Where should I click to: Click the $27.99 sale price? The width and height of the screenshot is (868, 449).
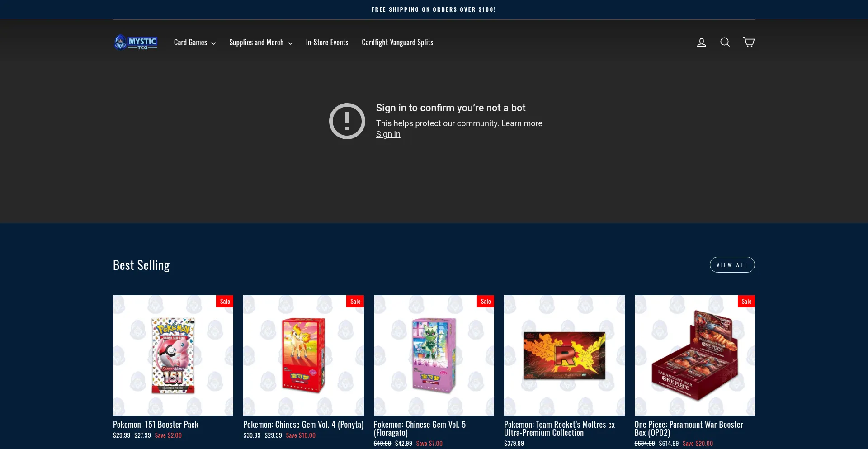[142, 435]
